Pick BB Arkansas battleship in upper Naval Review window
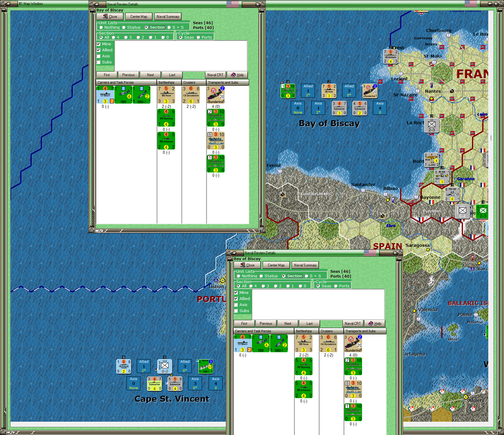This screenshot has width=504, height=435. [x=166, y=141]
